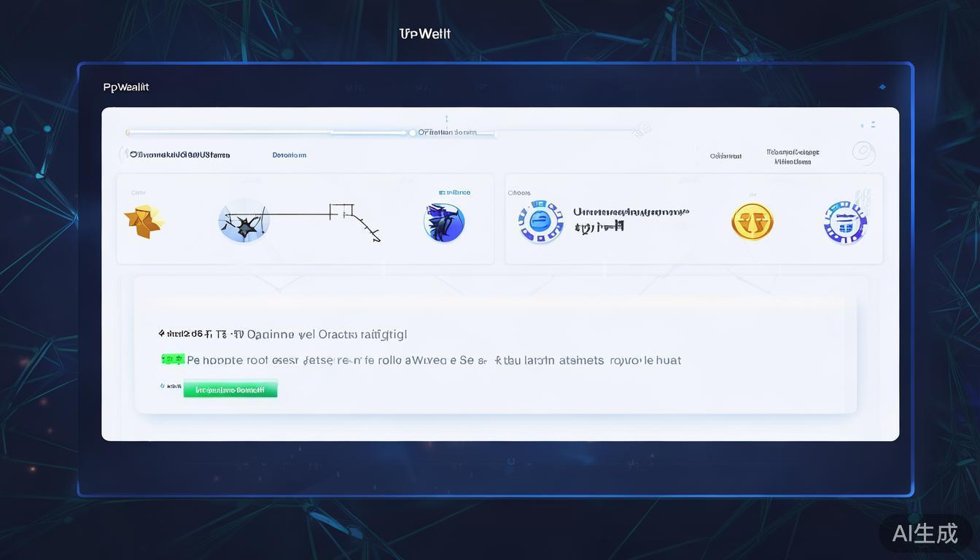Click the garbled text beside blue chip icon
The height and width of the screenshot is (560, 980).
[630, 219]
